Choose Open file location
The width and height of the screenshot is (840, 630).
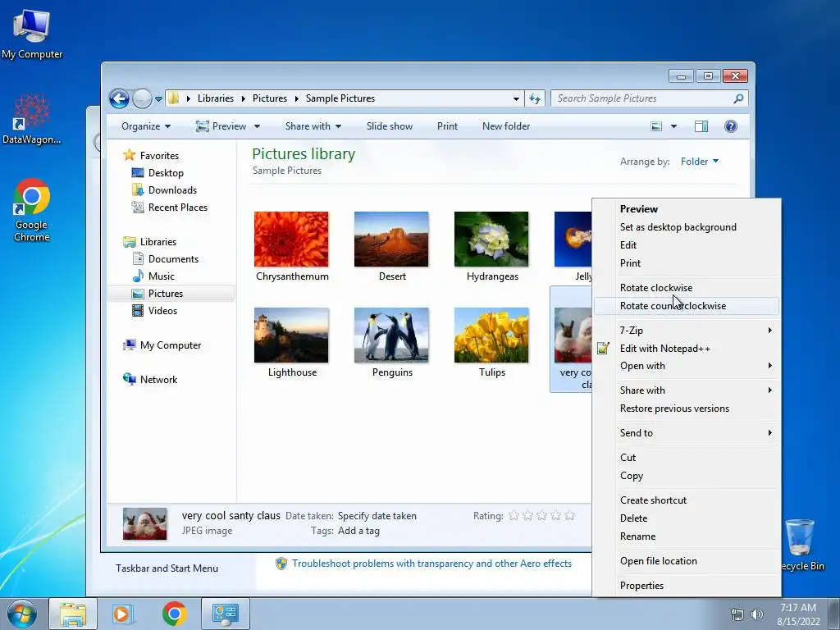(687, 561)
